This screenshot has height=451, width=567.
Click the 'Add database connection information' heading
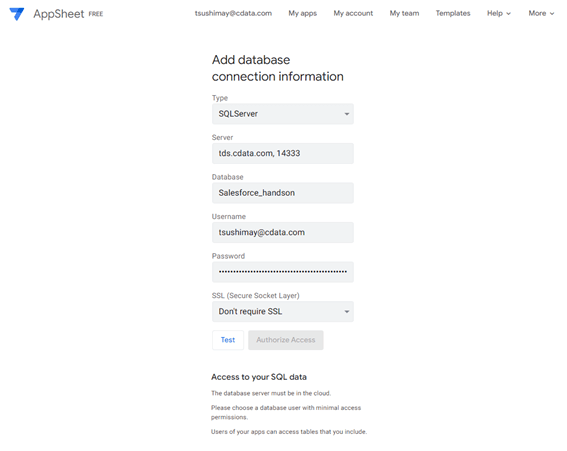point(277,68)
